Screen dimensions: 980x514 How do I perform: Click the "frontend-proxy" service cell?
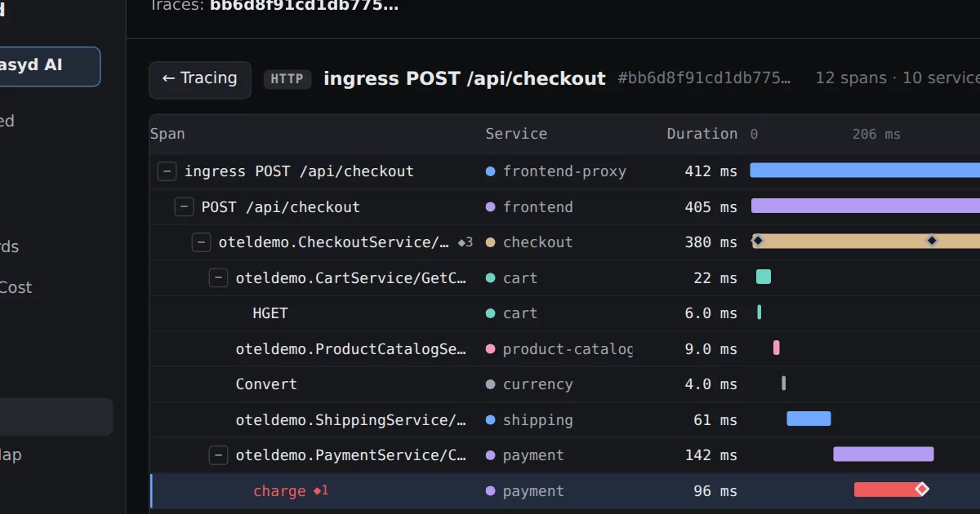click(556, 171)
